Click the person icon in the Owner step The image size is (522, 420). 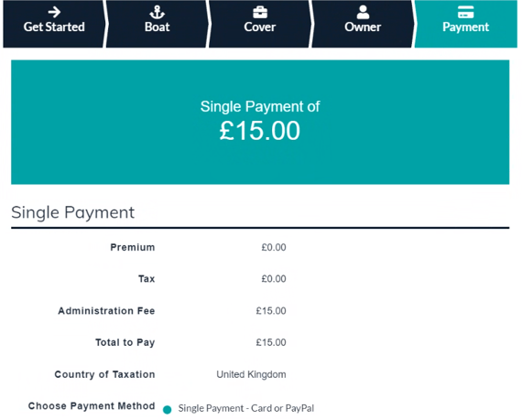point(363,12)
